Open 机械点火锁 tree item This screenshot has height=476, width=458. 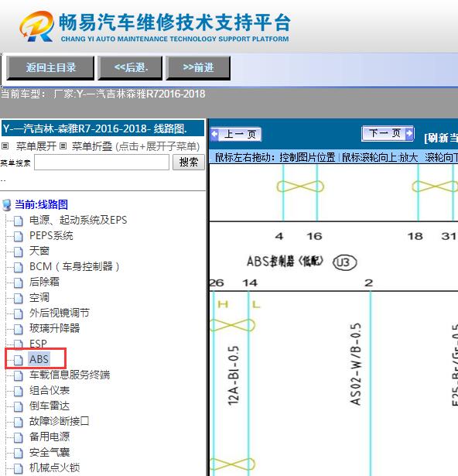click(x=54, y=467)
